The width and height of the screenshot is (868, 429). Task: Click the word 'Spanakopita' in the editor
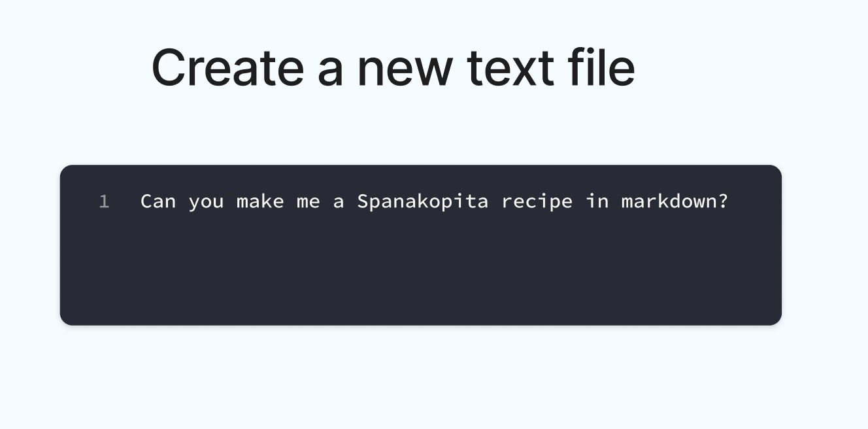[x=422, y=201]
